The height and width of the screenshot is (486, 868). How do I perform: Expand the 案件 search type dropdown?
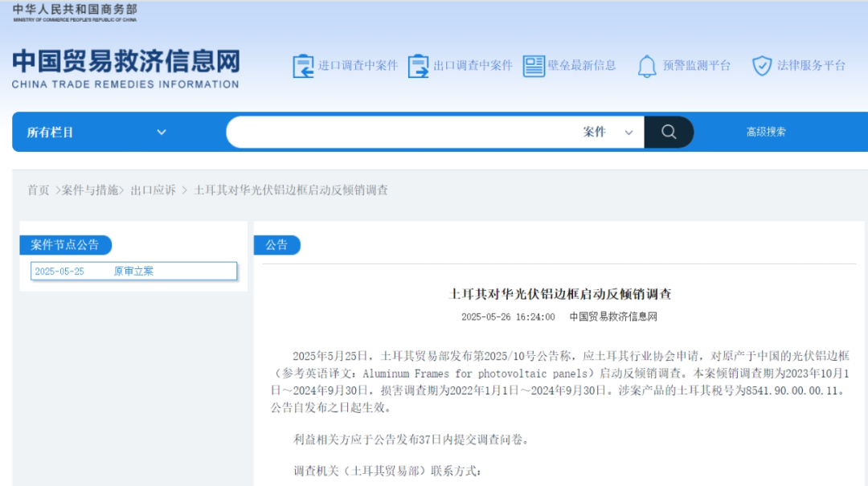pyautogui.click(x=608, y=132)
